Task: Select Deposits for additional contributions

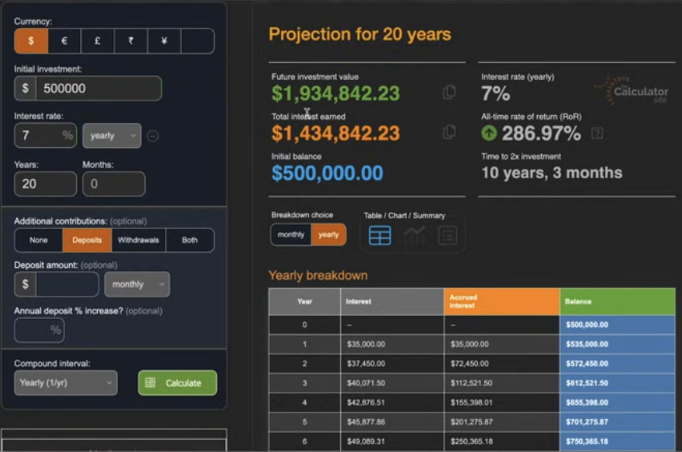Action: tap(87, 240)
